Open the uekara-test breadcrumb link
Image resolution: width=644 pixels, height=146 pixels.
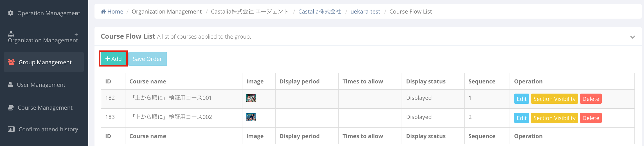[x=365, y=12]
